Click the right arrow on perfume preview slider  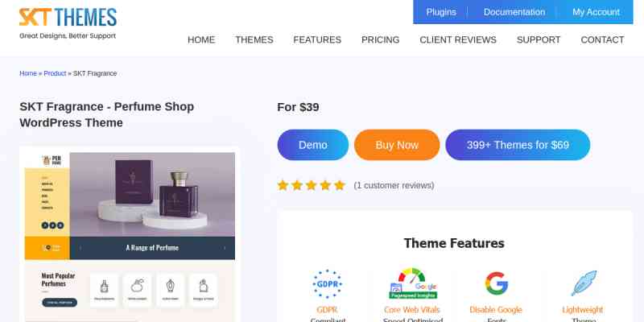point(225,248)
